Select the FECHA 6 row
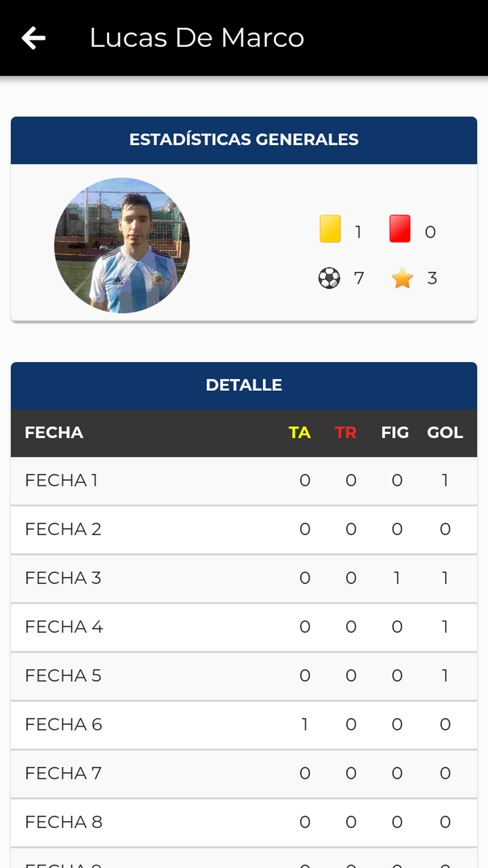 click(244, 725)
